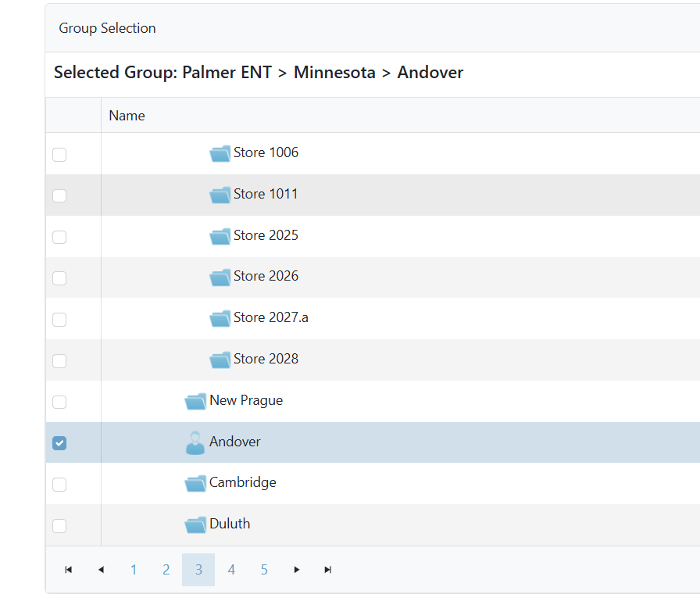This screenshot has width=700, height=605.
Task: Click the Name column header
Action: click(x=127, y=116)
